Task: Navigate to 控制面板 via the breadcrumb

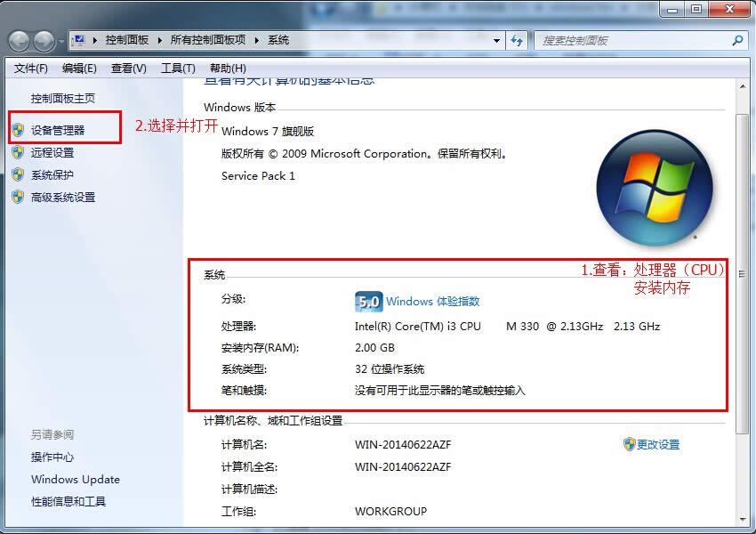Action: click(x=129, y=40)
